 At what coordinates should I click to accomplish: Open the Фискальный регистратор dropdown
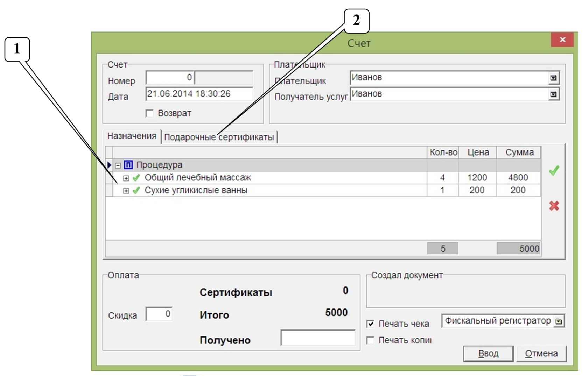(559, 321)
